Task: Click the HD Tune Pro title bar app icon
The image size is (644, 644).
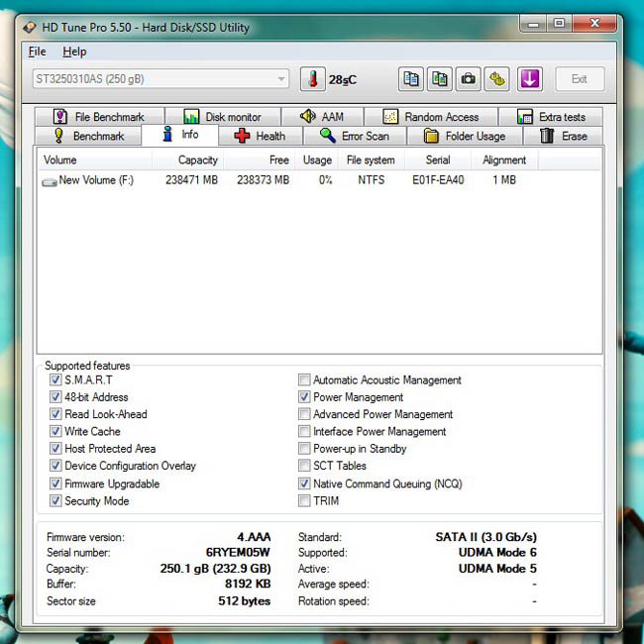Action: point(30,28)
